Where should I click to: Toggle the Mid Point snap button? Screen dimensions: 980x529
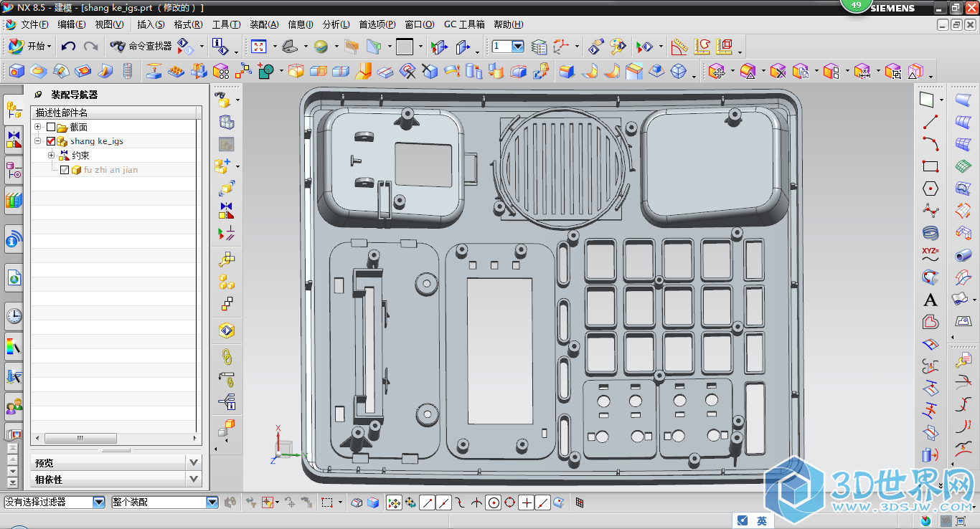[443, 502]
